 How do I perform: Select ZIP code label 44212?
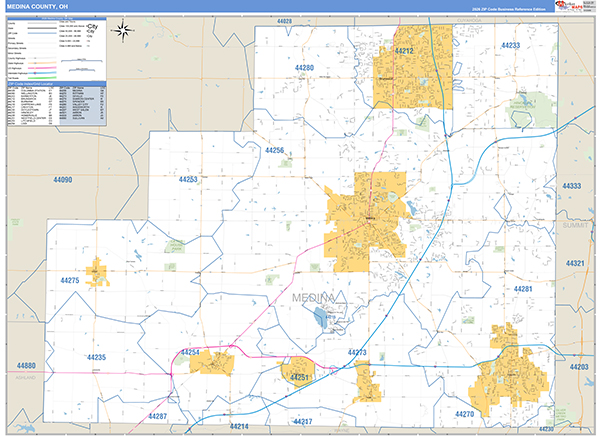coord(404,51)
